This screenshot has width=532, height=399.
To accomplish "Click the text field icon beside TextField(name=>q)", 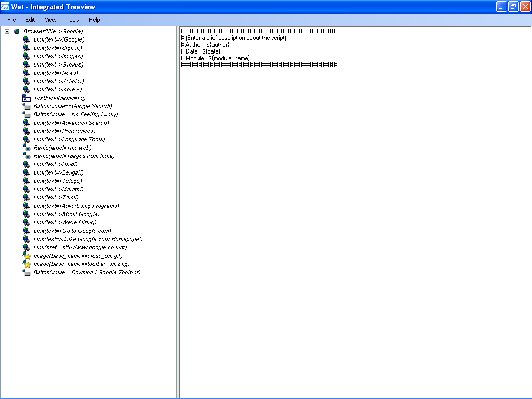I will click(x=26, y=98).
